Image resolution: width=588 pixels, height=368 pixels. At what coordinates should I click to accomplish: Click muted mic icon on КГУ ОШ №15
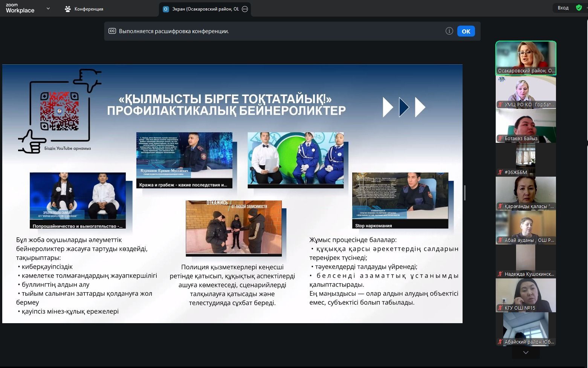tap(500, 308)
